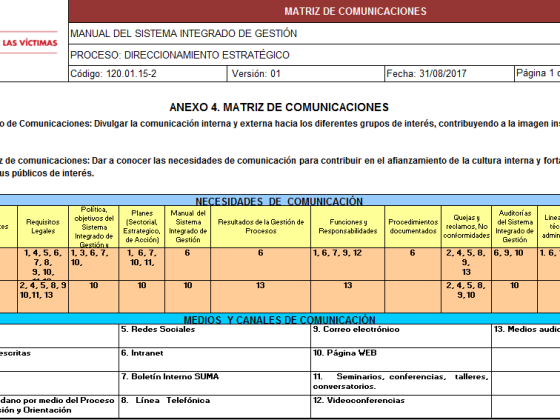Select 'MANUAL DEL SISTEMA INTEGRADO DE GESTIÓN' header line
560x420 pixels.
184,33
